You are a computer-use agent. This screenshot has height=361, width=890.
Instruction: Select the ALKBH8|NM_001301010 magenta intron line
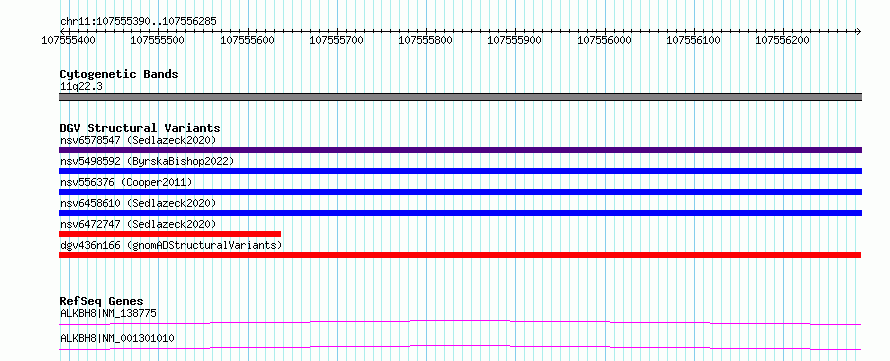click(460, 347)
